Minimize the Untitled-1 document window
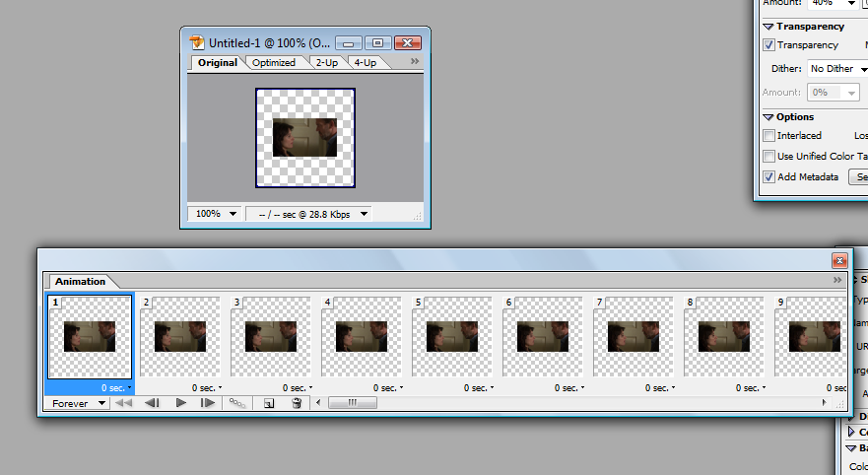The height and width of the screenshot is (475, 868). (349, 43)
